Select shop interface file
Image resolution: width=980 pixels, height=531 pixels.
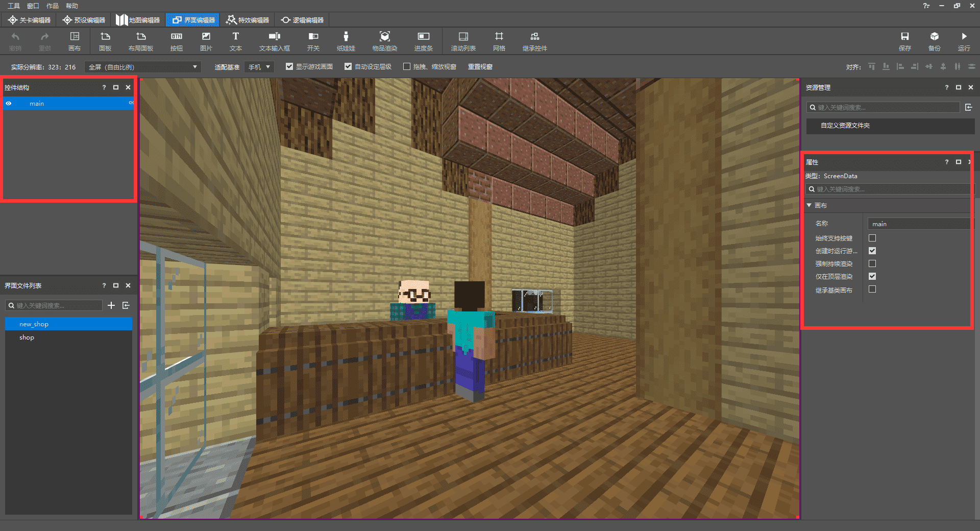[x=68, y=337]
